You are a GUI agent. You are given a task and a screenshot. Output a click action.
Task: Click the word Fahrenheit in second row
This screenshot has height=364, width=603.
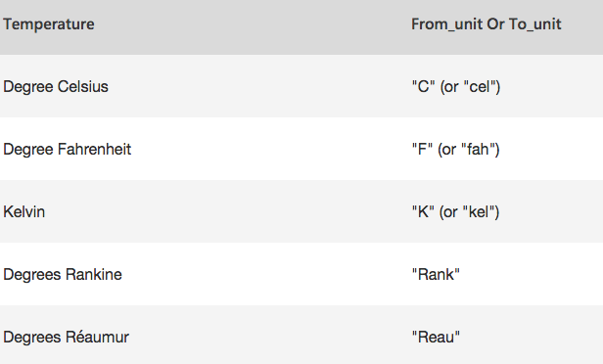point(94,149)
